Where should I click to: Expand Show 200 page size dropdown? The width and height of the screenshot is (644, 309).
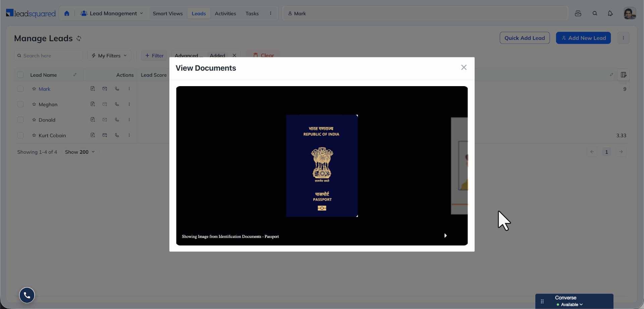click(x=80, y=152)
